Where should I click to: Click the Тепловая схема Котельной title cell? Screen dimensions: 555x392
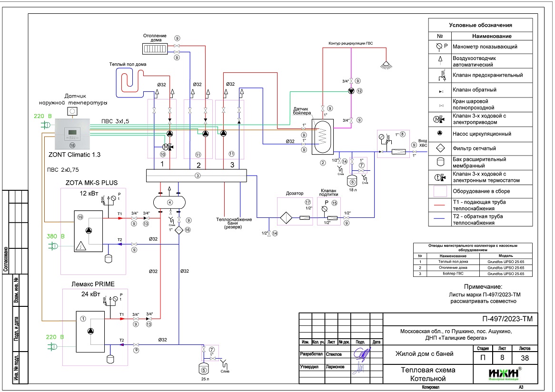point(428,374)
